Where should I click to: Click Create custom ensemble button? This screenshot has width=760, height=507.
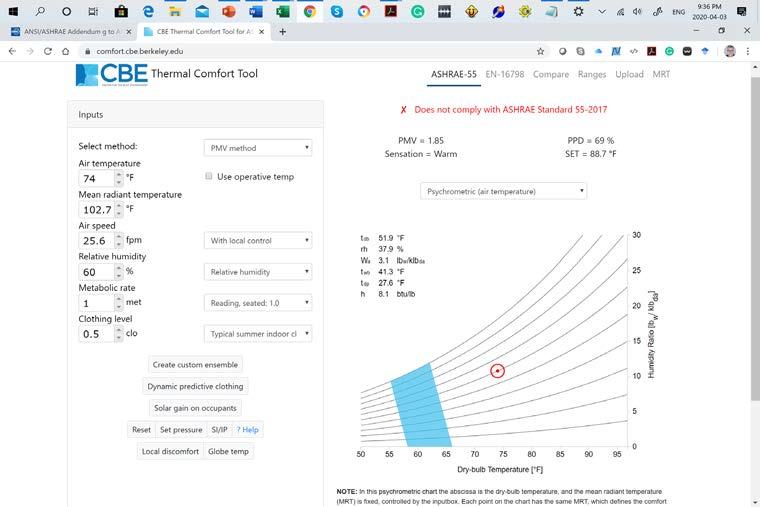195,364
